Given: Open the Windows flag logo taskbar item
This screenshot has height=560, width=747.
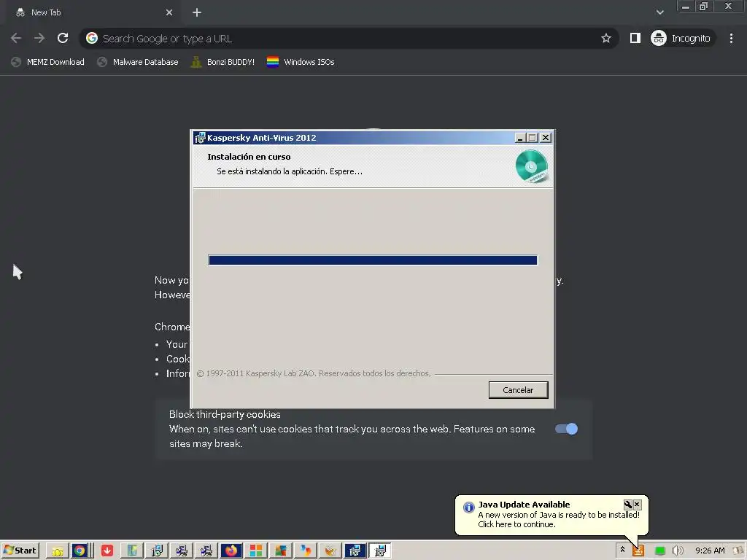Looking at the screenshot, I should pyautogui.click(x=281, y=551).
